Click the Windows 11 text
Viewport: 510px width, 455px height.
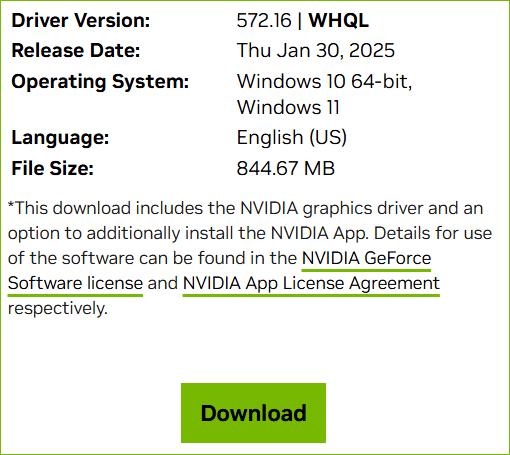pyautogui.click(x=288, y=107)
